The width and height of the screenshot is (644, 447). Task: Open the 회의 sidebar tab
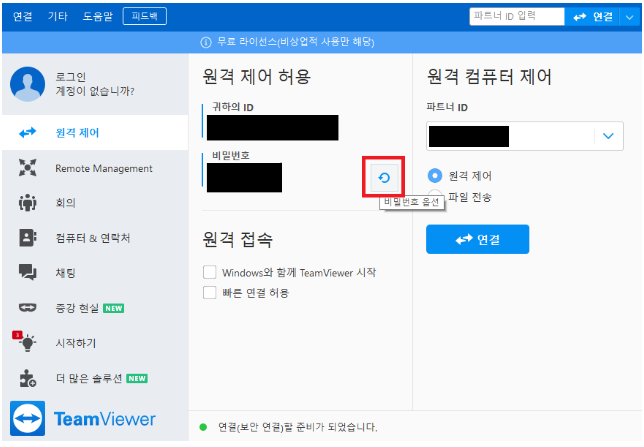[95, 203]
